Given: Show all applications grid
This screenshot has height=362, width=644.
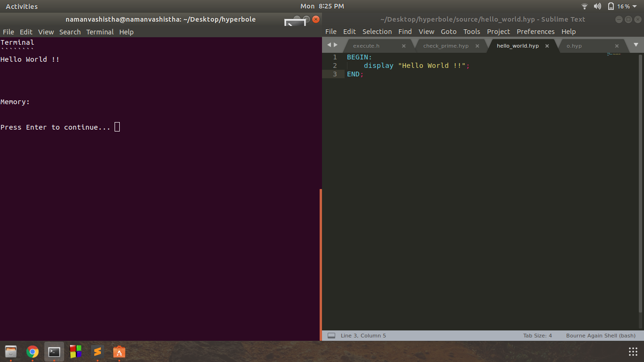Looking at the screenshot, I should click(x=633, y=352).
